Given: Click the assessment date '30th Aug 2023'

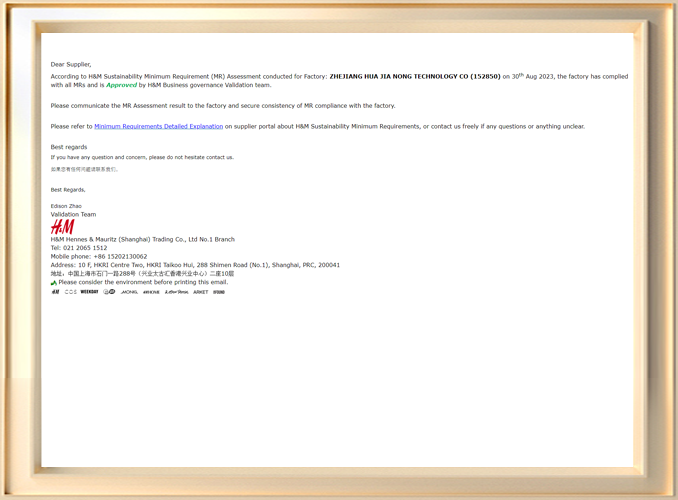Looking at the screenshot, I should point(532,76).
